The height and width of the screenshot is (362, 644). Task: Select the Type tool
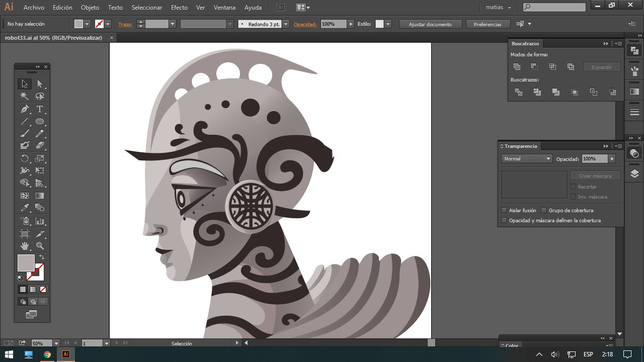(40, 109)
